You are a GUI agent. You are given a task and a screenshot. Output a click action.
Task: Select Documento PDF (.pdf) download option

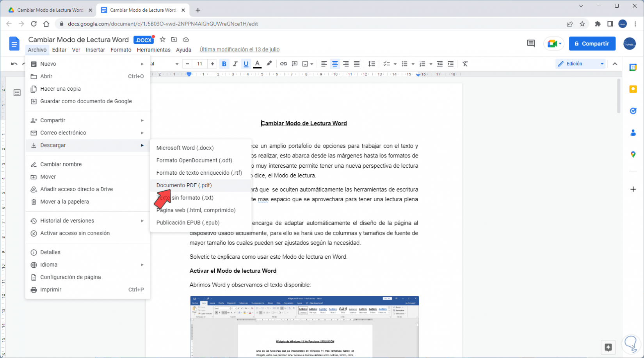tap(201, 185)
